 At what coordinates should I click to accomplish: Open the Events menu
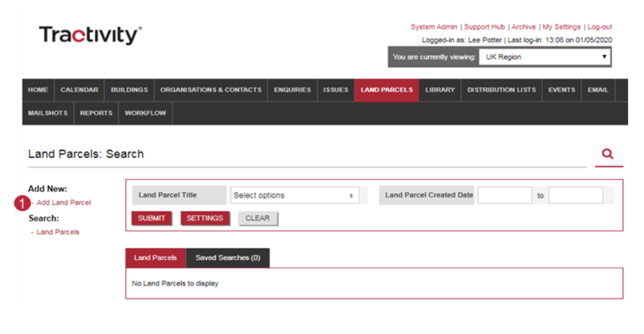pyautogui.click(x=561, y=90)
